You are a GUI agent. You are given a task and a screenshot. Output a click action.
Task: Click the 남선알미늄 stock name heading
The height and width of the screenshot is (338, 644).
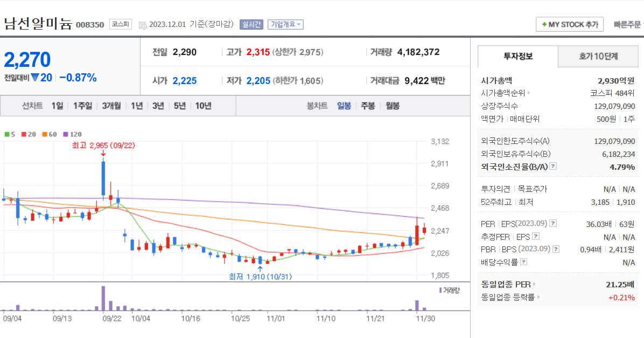pyautogui.click(x=38, y=24)
